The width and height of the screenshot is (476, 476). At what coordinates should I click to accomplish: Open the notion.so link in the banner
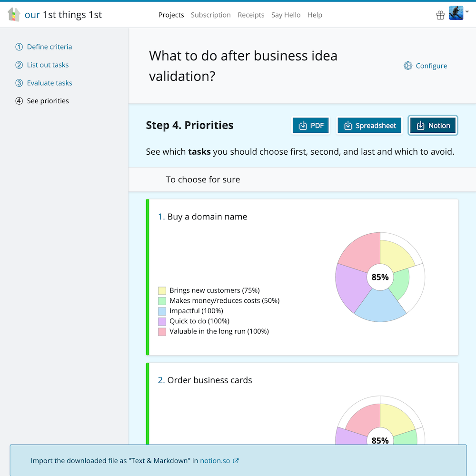215,460
